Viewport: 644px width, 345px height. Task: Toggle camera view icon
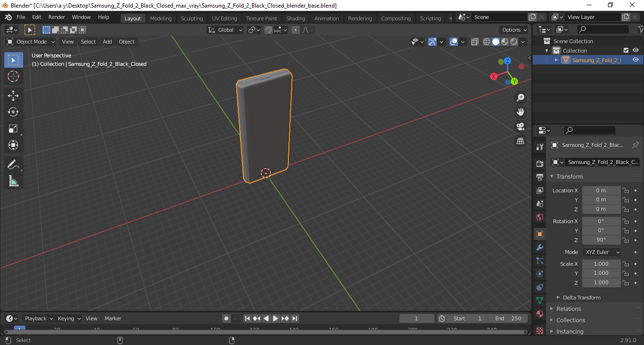click(520, 127)
